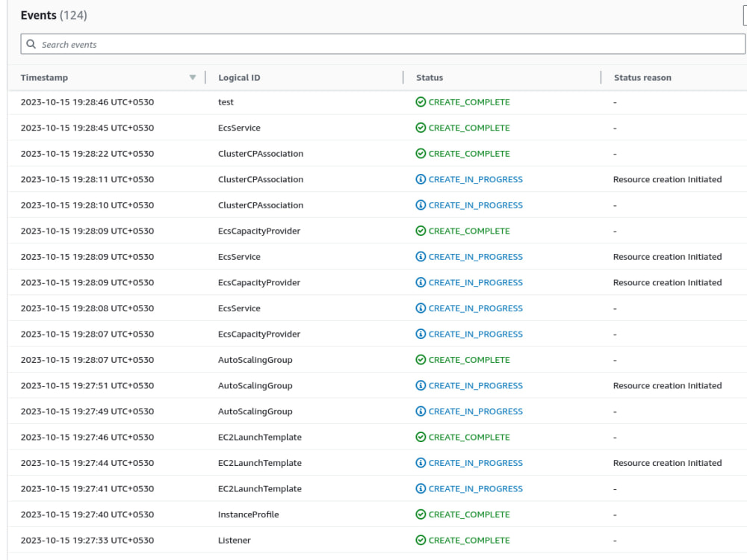Viewport: 747px width, 560px height.
Task: Select timestamp 2023-10-15 19:28:10 UTC+0530
Action: click(87, 205)
